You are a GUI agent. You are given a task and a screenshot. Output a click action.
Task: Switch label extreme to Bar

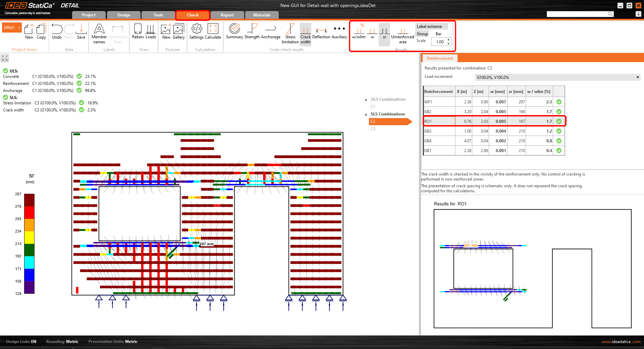coord(438,34)
